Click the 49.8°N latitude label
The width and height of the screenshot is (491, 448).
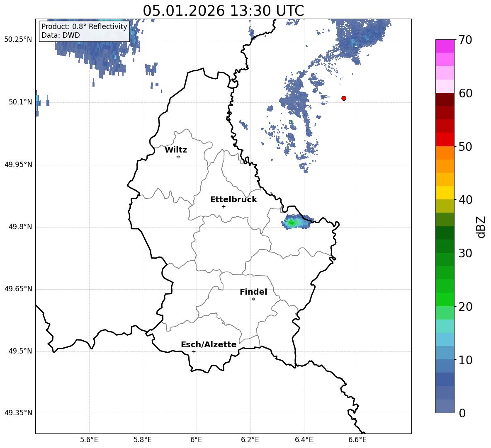[x=20, y=227]
